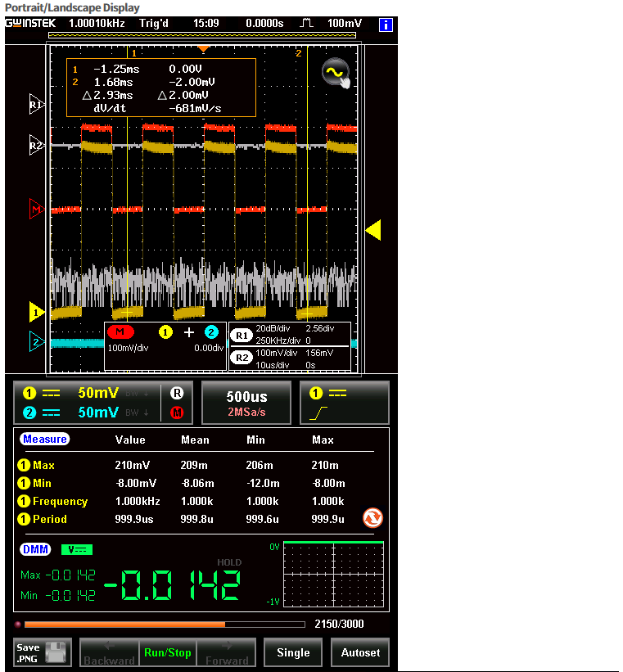The height and width of the screenshot is (672, 623).
Task: Toggle channel 1 yellow circle on/off
Action: click(x=29, y=393)
